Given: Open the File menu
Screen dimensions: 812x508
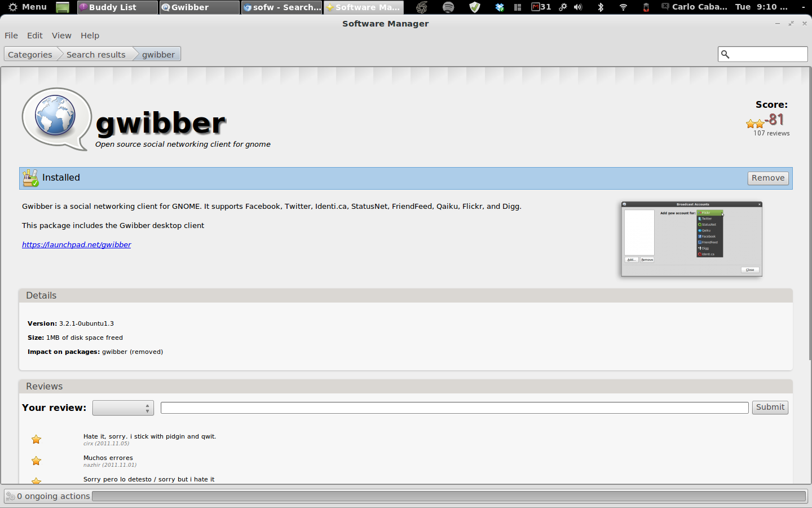Looking at the screenshot, I should tap(11, 36).
